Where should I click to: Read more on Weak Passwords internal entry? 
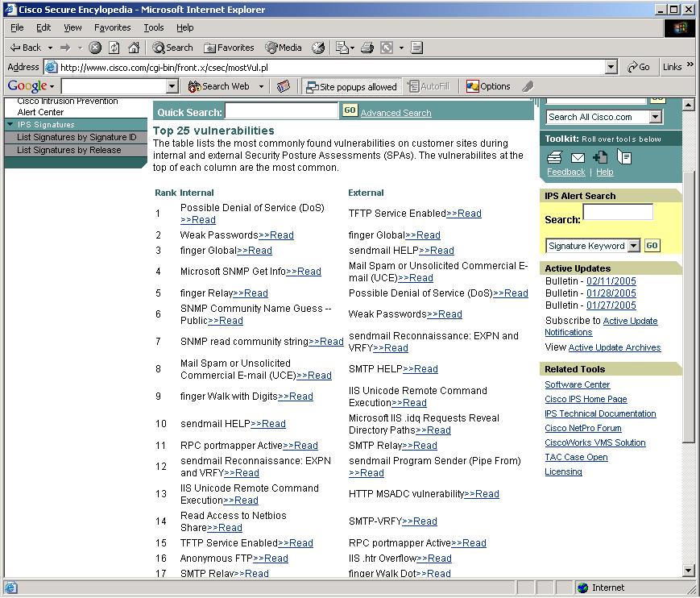[x=276, y=235]
